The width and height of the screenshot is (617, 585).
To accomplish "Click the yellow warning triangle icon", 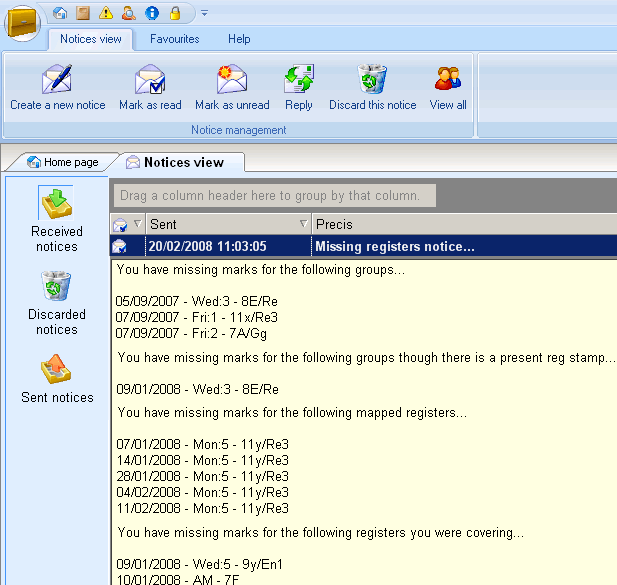I will pyautogui.click(x=106, y=13).
